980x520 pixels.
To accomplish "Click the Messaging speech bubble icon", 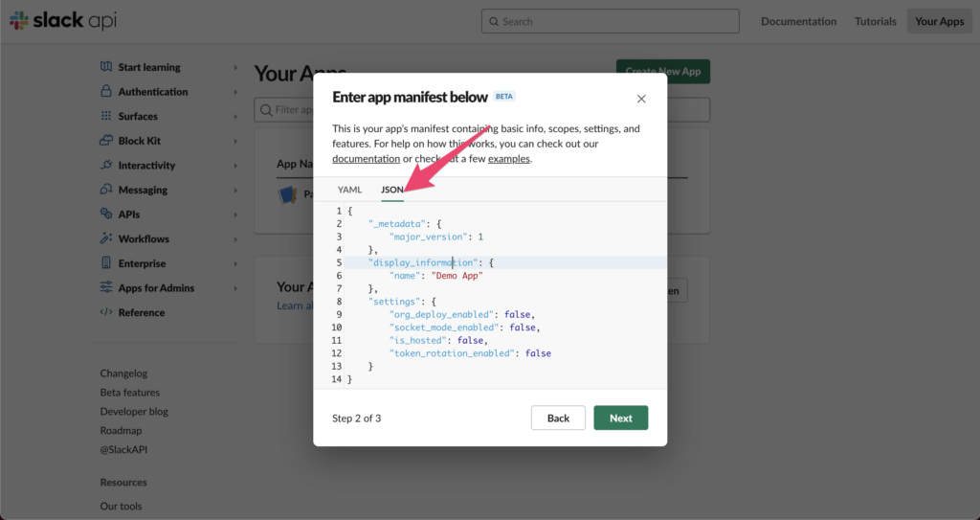I will pos(106,190).
